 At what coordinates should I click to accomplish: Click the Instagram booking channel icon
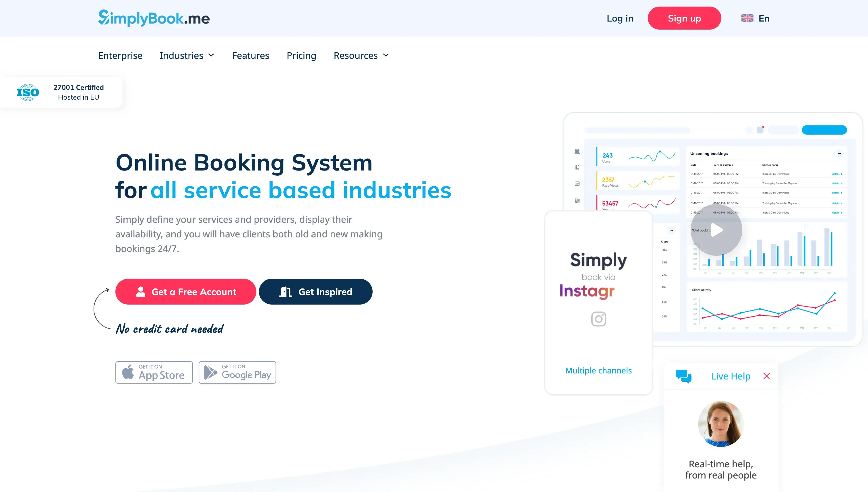coord(598,318)
